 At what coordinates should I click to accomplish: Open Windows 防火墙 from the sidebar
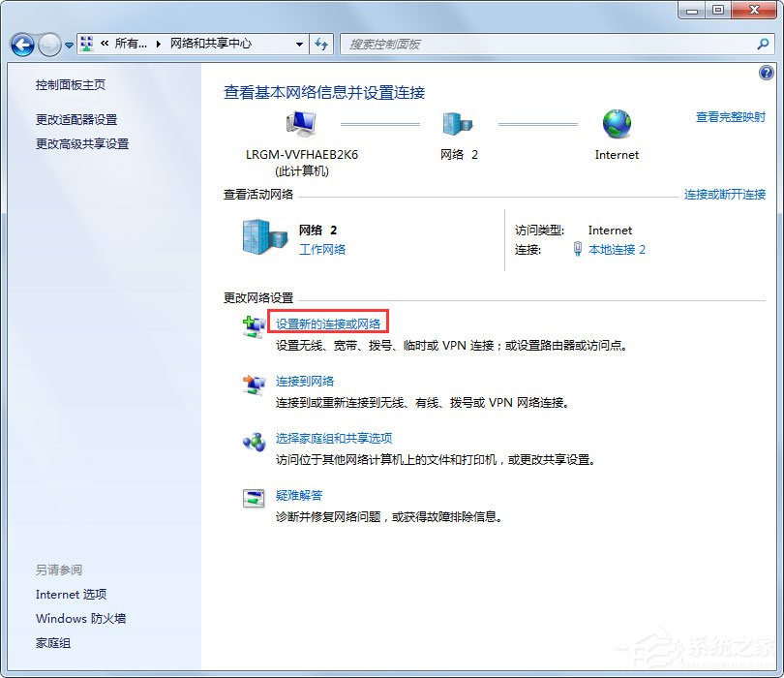tap(79, 618)
